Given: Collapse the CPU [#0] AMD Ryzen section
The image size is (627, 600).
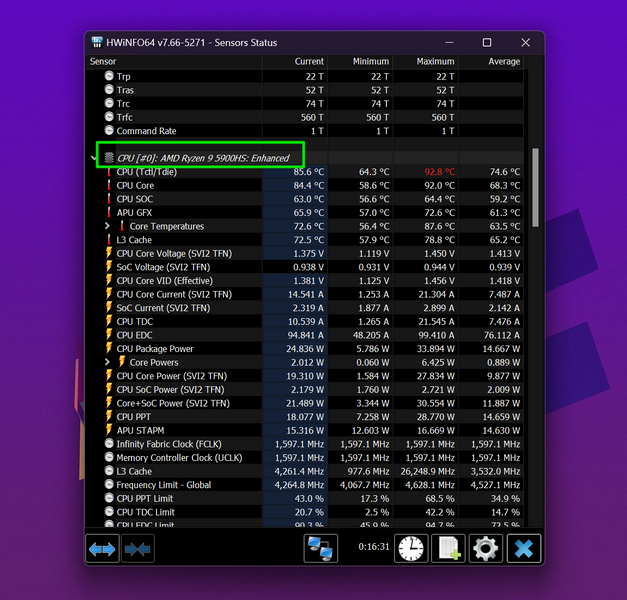Looking at the screenshot, I should [94, 158].
